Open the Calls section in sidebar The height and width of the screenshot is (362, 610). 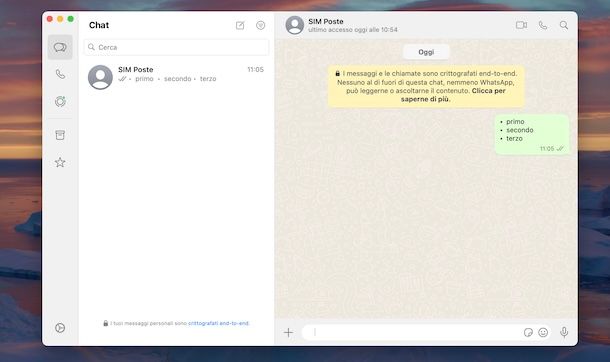point(60,74)
